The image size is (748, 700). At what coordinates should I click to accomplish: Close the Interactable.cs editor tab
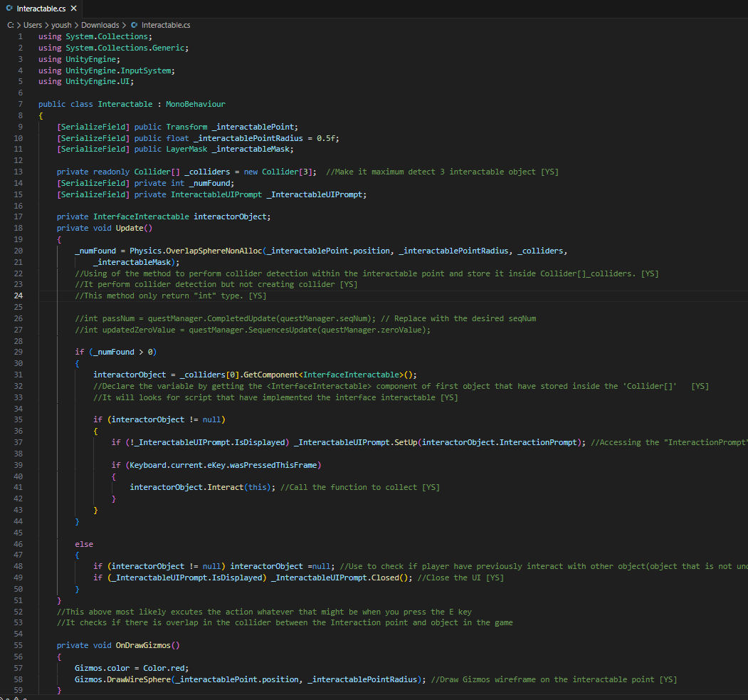73,9
